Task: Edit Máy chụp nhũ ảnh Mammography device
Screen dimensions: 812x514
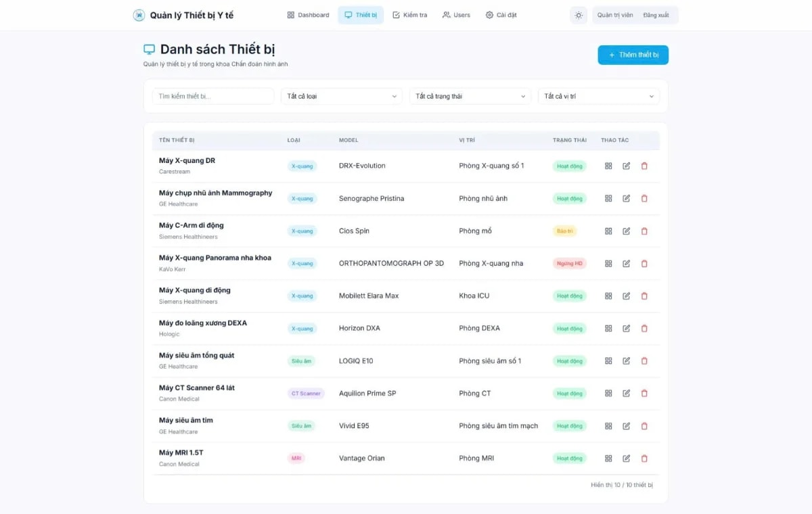Action: 627,198
